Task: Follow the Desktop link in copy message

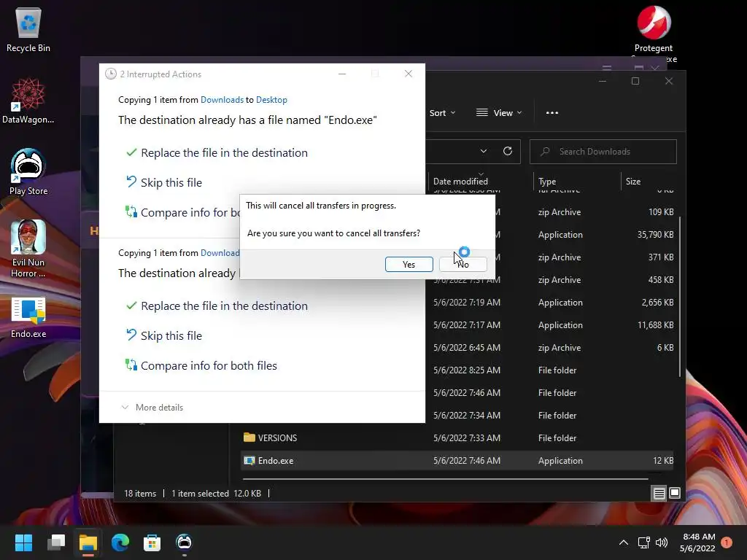Action: [x=271, y=100]
